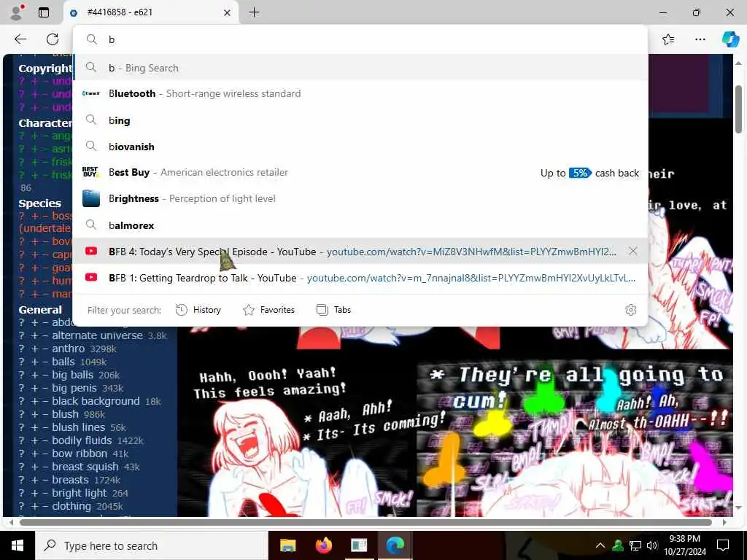Choose the 'balmorex' search suggestion

[x=360, y=225]
